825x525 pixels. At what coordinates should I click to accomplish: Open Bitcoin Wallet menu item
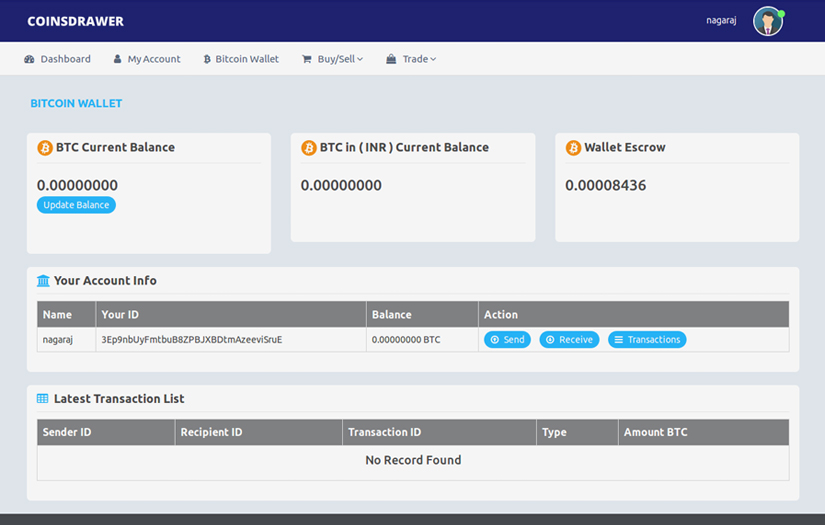(241, 59)
